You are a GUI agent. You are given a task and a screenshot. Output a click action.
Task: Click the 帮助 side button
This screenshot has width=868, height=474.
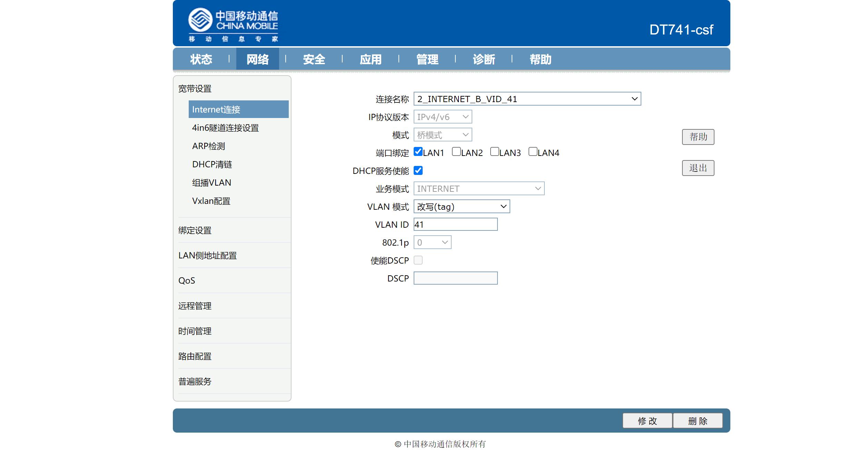698,137
